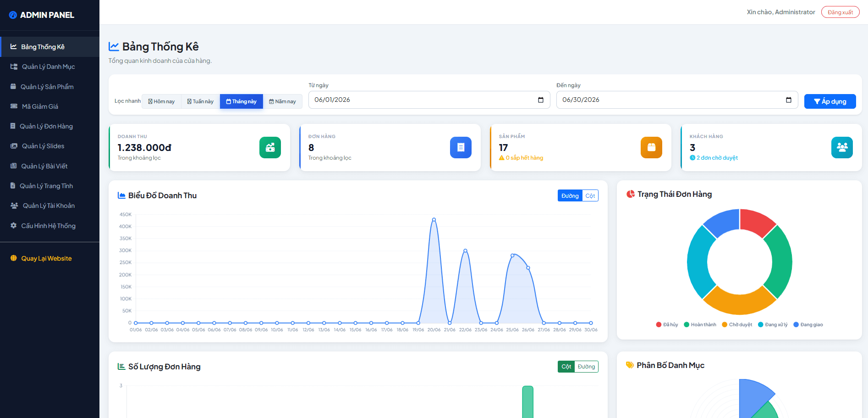This screenshot has height=418, width=868.
Task: Click the Quản Lý Danh Mục sidebar icon
Action: tap(14, 67)
